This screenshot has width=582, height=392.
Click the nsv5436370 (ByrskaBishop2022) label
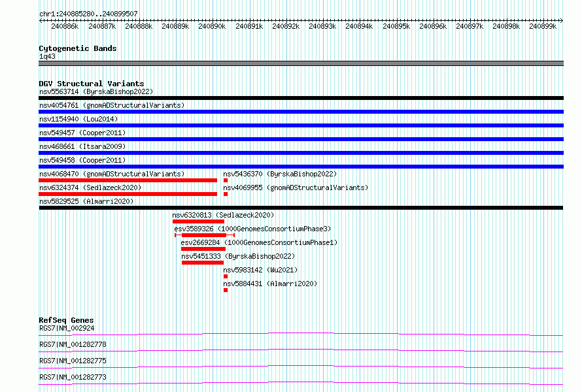coord(280,174)
